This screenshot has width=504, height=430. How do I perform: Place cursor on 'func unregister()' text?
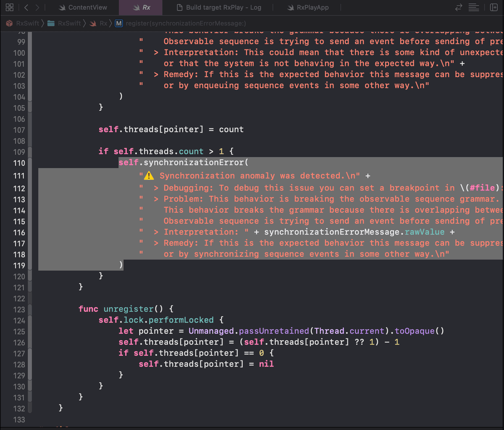pos(121,309)
